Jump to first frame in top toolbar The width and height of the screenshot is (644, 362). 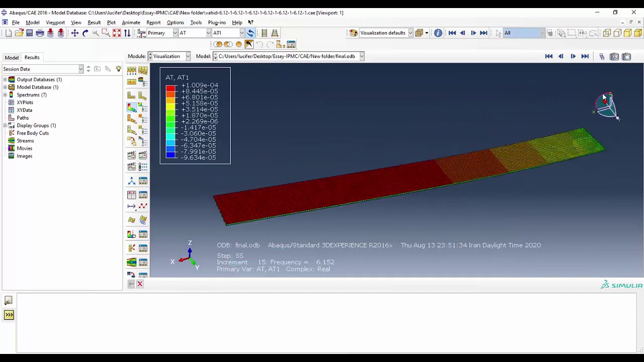click(x=452, y=33)
